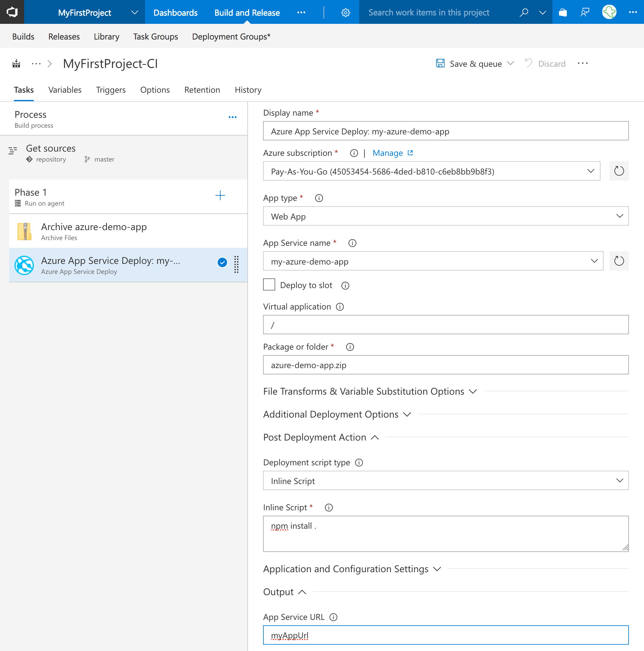Show info for Deployment script type

[x=359, y=463]
